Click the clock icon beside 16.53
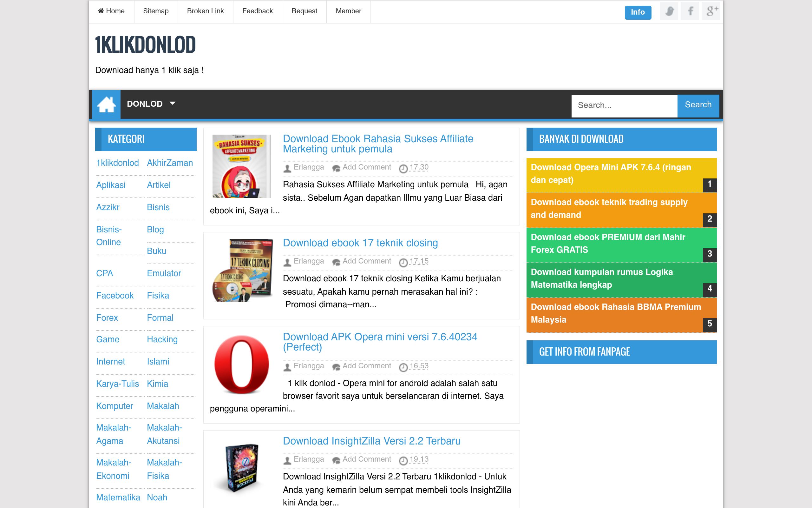 403,367
